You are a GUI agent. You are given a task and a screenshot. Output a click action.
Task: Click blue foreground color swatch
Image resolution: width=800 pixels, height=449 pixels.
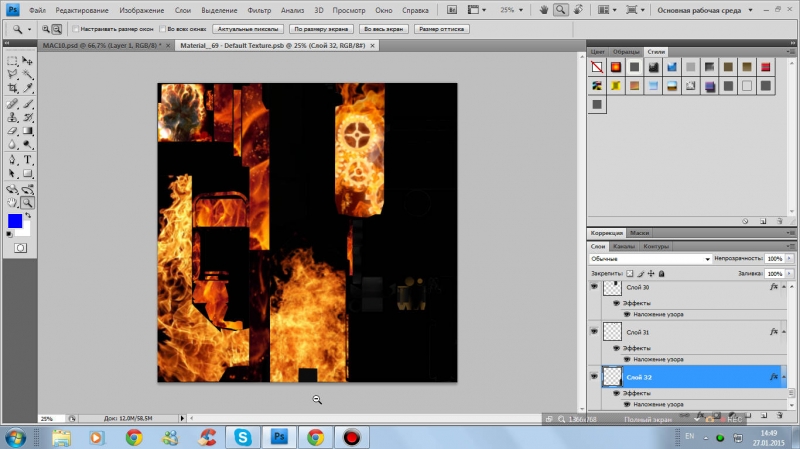15,221
